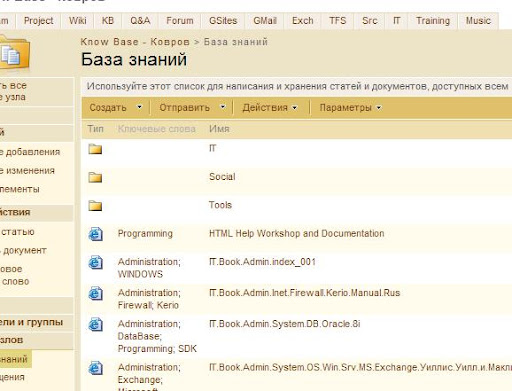Screen dimensions: 512x391
Task: Switch to the TFS tab
Action: click(x=338, y=21)
